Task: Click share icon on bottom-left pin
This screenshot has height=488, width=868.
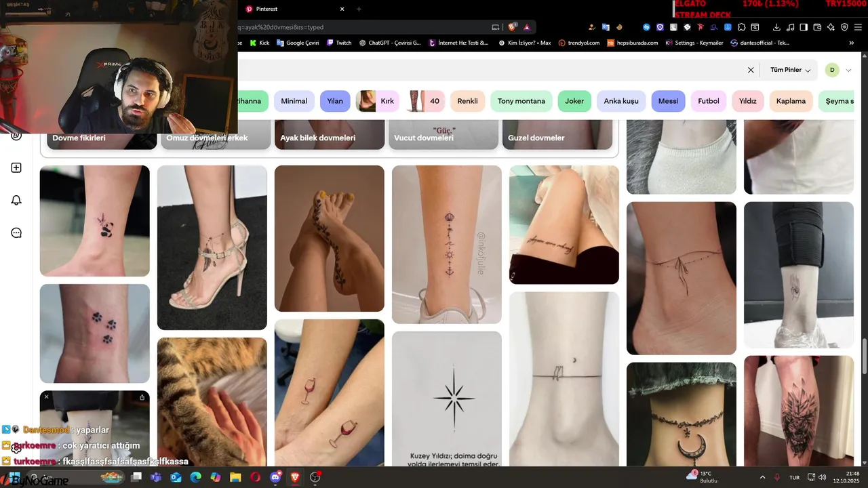Action: click(x=142, y=396)
